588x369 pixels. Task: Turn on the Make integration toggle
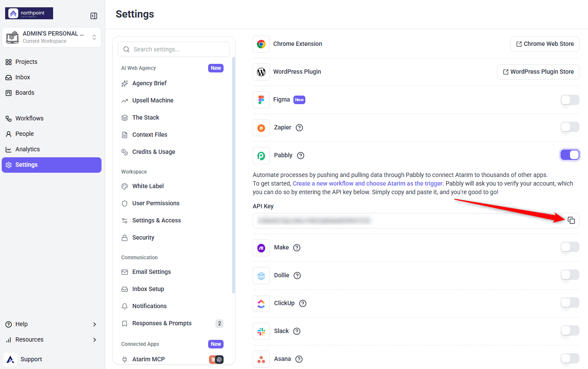tap(570, 247)
